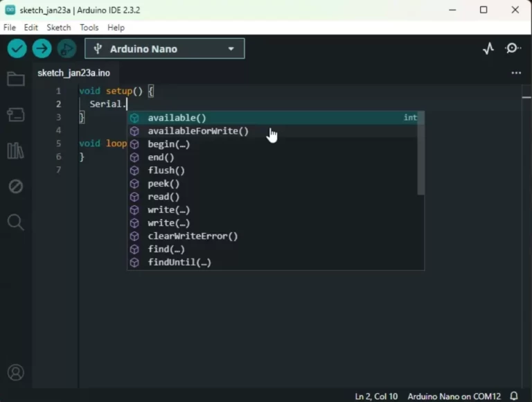Click the cube icon beside flush()
Viewport: 532px width, 402px height.
(x=134, y=171)
